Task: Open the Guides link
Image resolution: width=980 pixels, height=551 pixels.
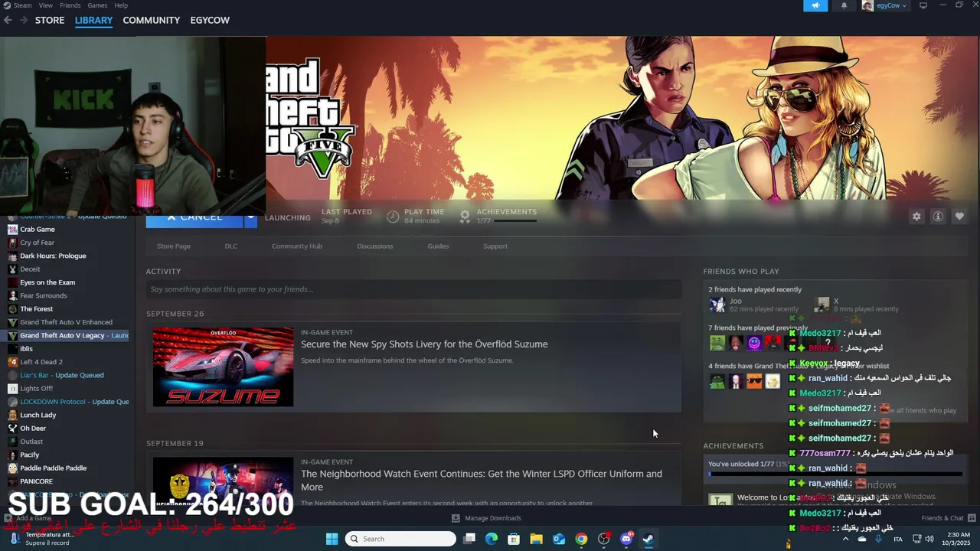Action: click(438, 246)
